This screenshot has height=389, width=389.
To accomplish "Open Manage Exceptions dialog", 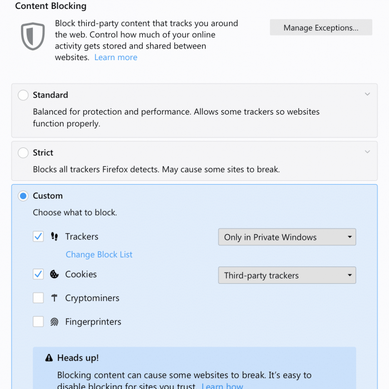I will click(x=321, y=27).
